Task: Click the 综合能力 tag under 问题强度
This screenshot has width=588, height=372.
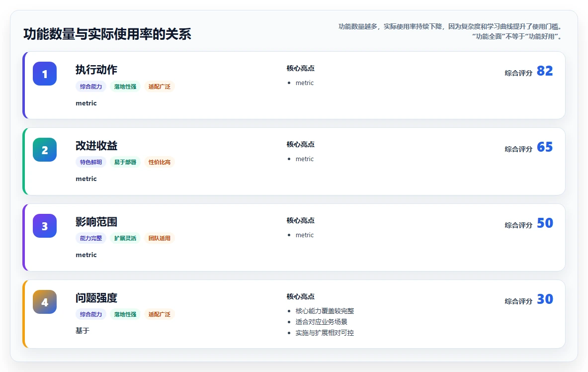Action: [91, 314]
